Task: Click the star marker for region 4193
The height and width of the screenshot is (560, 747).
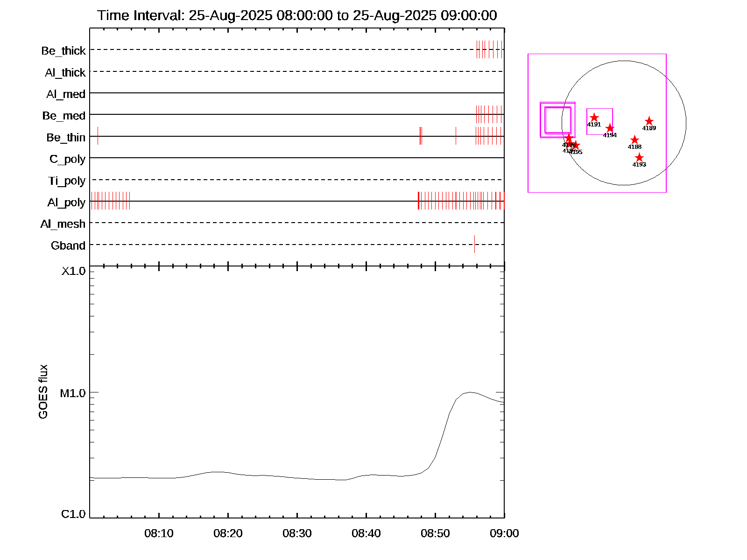Action: point(639,158)
